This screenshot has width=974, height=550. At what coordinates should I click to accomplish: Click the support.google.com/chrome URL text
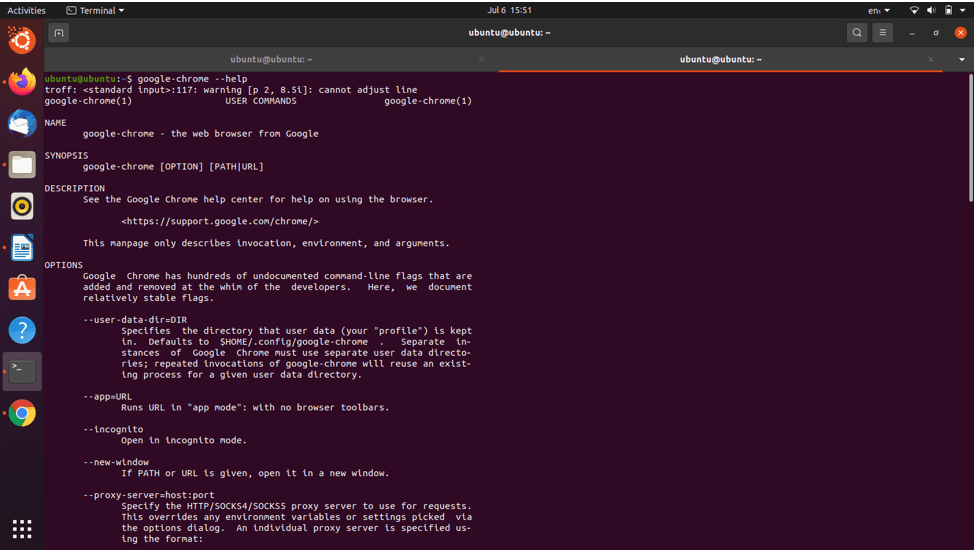coord(220,221)
